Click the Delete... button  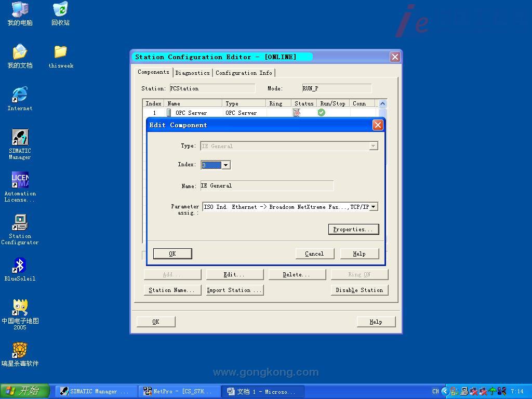(297, 274)
